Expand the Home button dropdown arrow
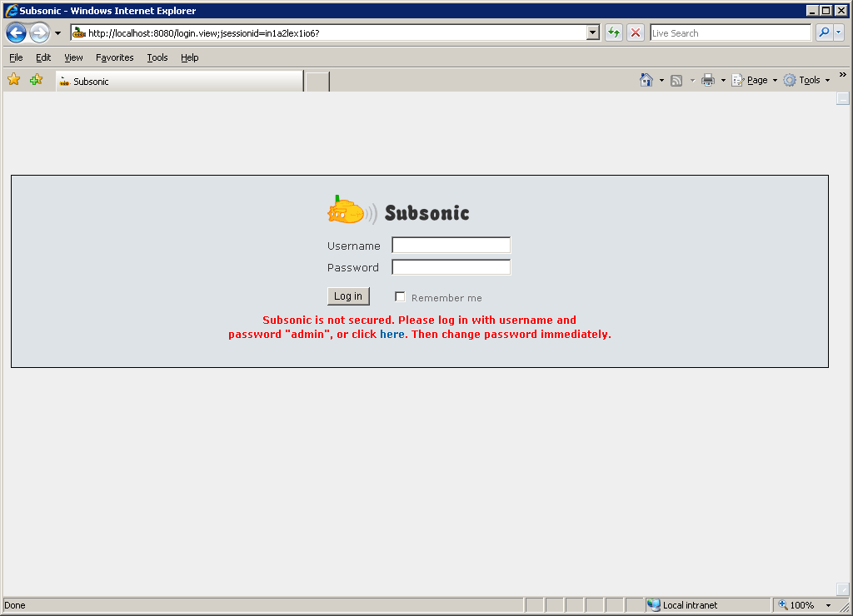Viewport: 853px width, 616px height. point(661,81)
